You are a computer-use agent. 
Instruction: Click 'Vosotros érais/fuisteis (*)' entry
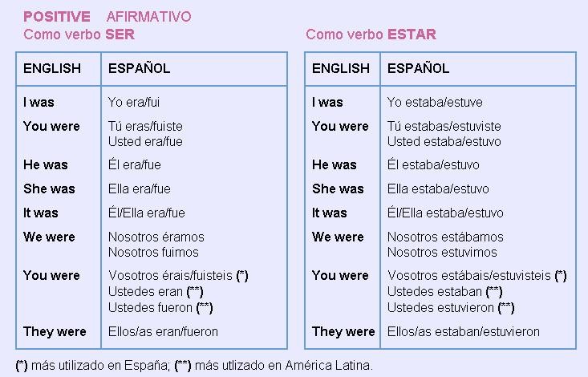(x=178, y=275)
